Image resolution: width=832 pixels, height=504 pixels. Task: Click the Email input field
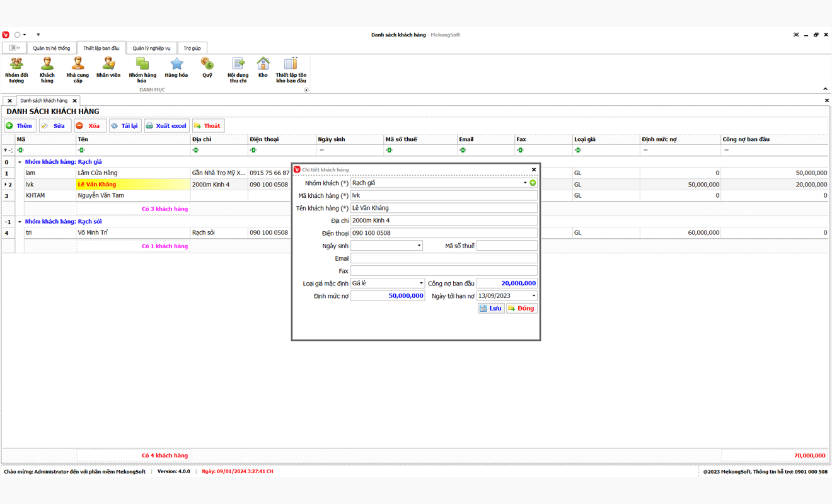coord(444,258)
